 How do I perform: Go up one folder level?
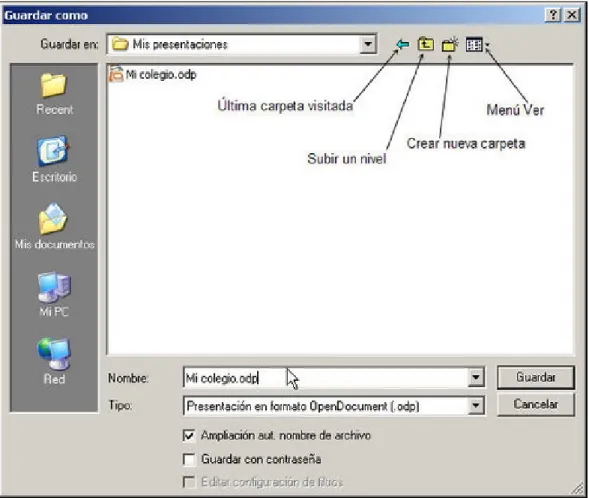[x=426, y=45]
